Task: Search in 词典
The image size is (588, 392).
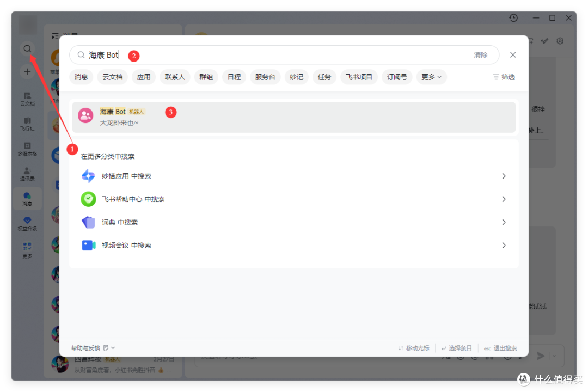Action: click(294, 222)
